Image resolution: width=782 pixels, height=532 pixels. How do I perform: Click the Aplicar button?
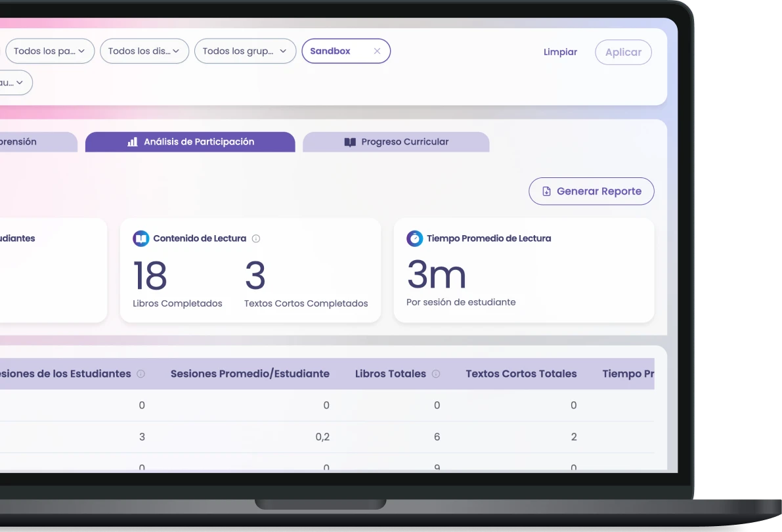tap(623, 52)
